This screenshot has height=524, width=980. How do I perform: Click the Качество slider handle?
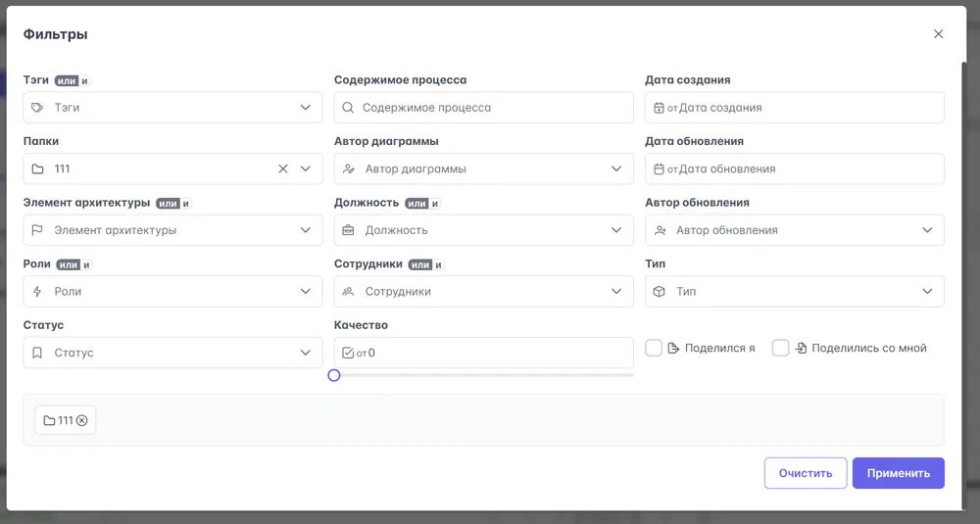coord(334,375)
